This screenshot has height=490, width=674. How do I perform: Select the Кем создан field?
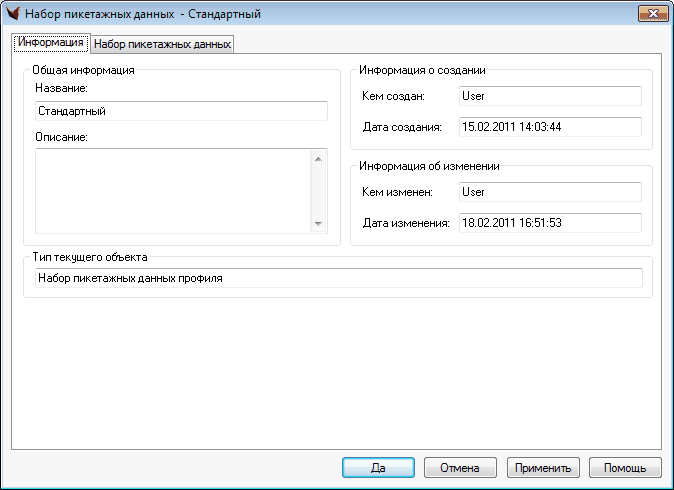point(548,96)
